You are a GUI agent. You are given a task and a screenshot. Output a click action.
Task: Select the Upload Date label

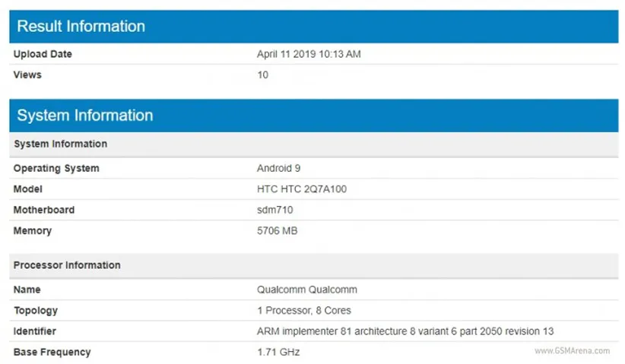[43, 55]
